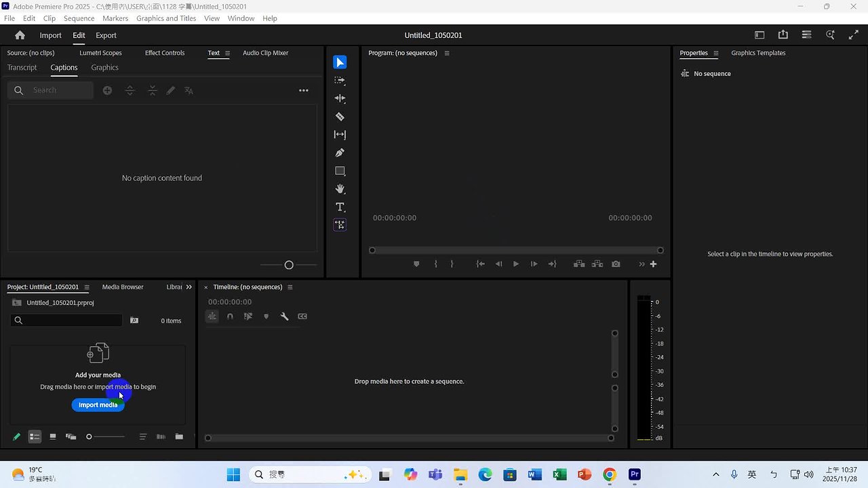Click the Add Marker icon under Program monitor

[x=416, y=264]
